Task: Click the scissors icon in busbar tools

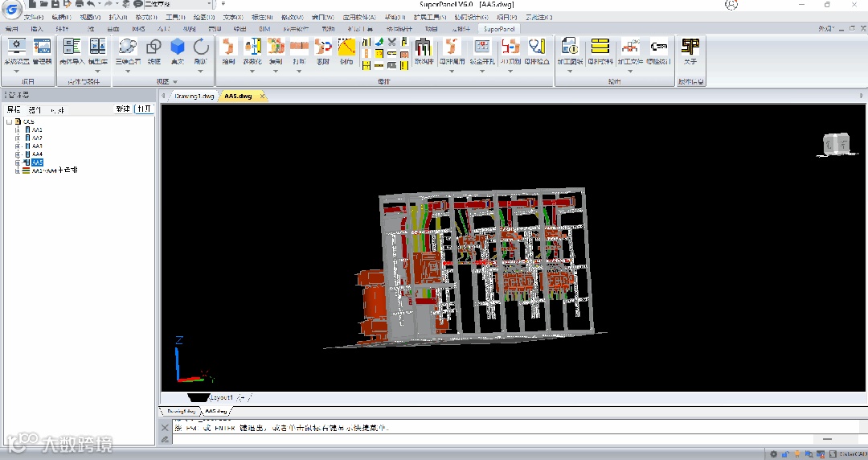Action: (392, 42)
